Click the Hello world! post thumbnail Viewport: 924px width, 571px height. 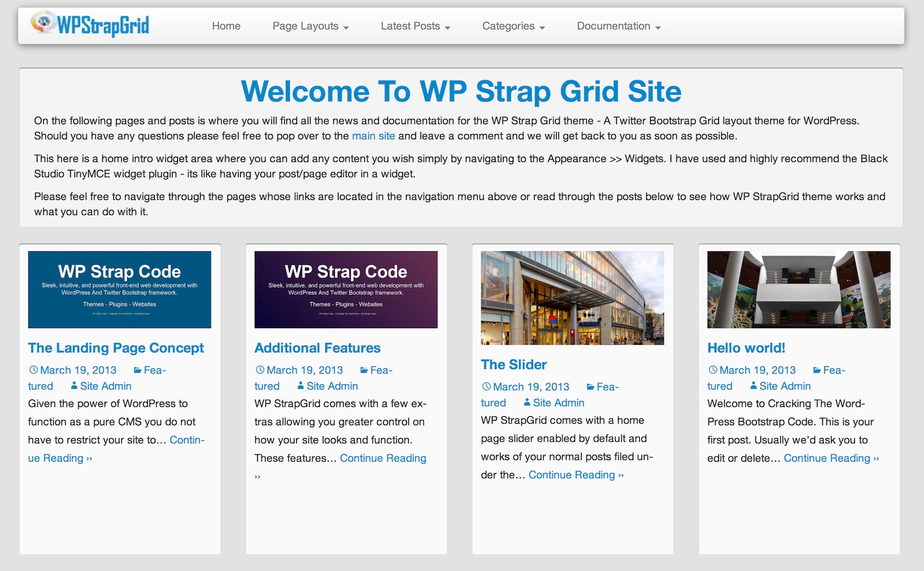799,290
